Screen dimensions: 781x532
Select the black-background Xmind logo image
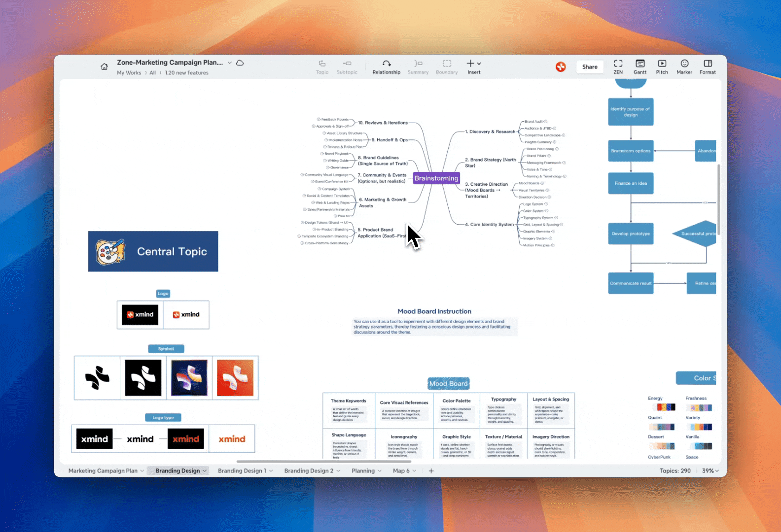(x=140, y=315)
